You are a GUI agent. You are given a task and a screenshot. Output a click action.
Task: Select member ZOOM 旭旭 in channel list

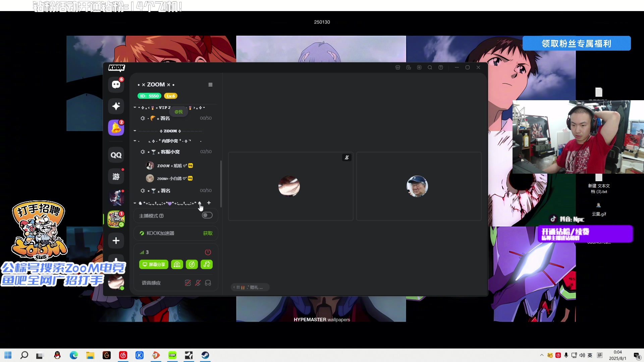click(169, 166)
